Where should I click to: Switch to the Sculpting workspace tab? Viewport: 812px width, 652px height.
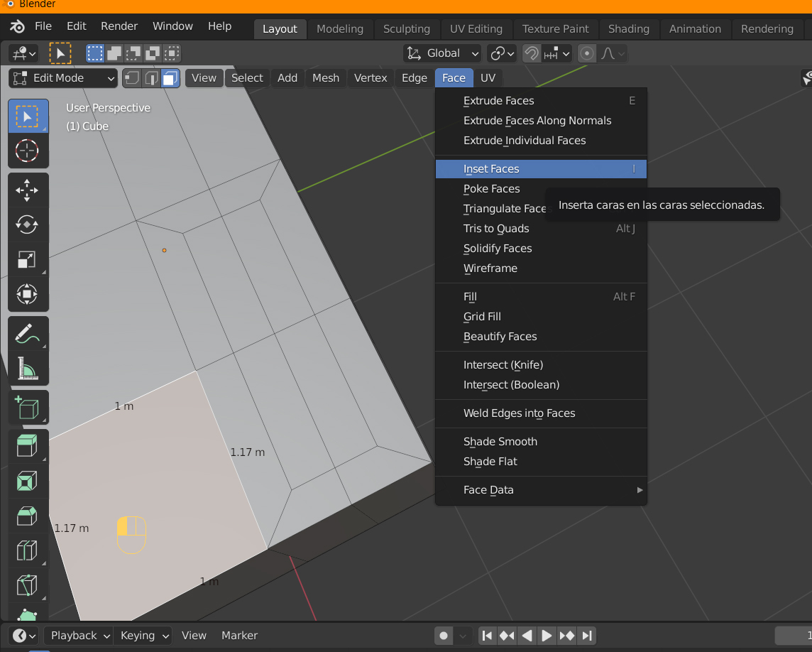coord(407,29)
